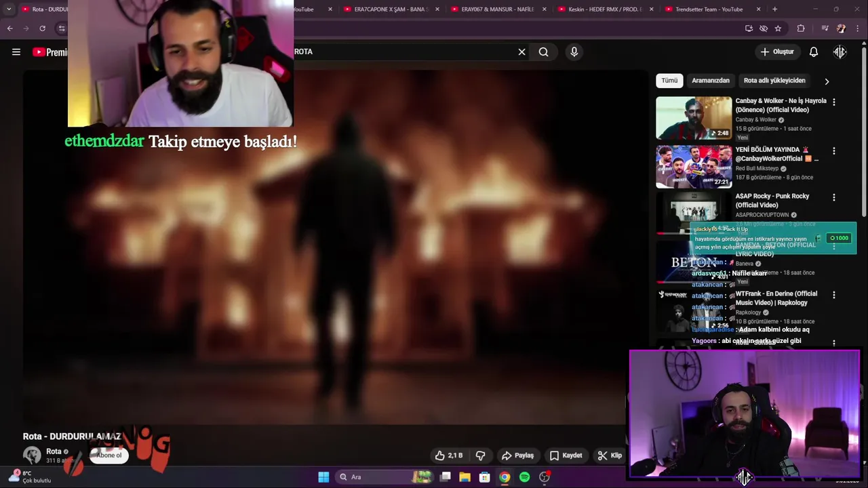Open YENİ BÖLÜM YAYINDA video thumbnail
This screenshot has height=488, width=868.
point(694,167)
